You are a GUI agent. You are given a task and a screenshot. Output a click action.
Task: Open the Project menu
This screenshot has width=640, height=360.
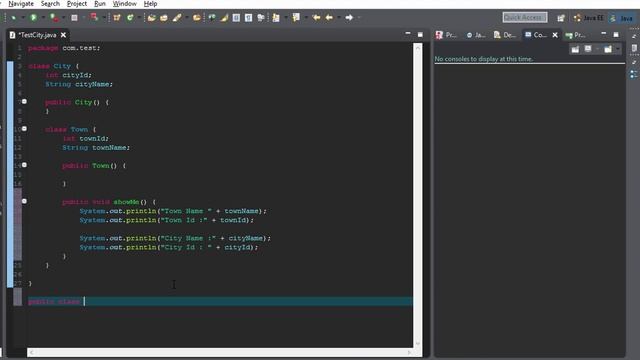77,4
